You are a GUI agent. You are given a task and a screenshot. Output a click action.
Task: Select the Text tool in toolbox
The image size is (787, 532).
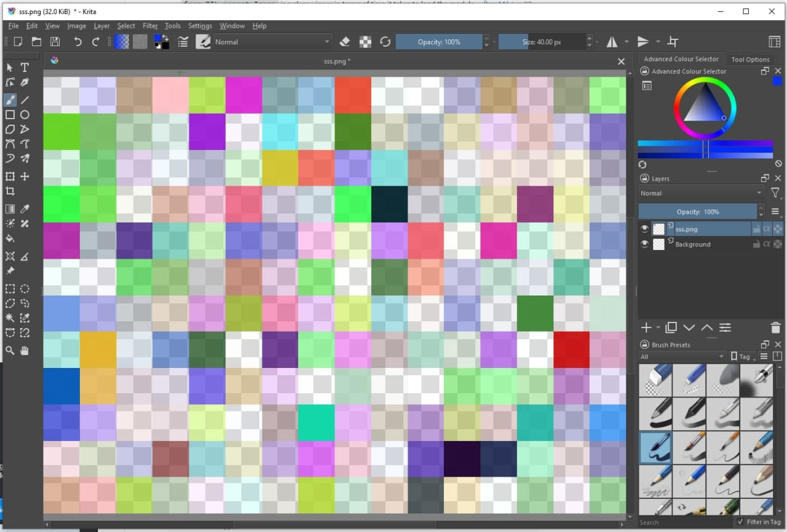point(25,67)
